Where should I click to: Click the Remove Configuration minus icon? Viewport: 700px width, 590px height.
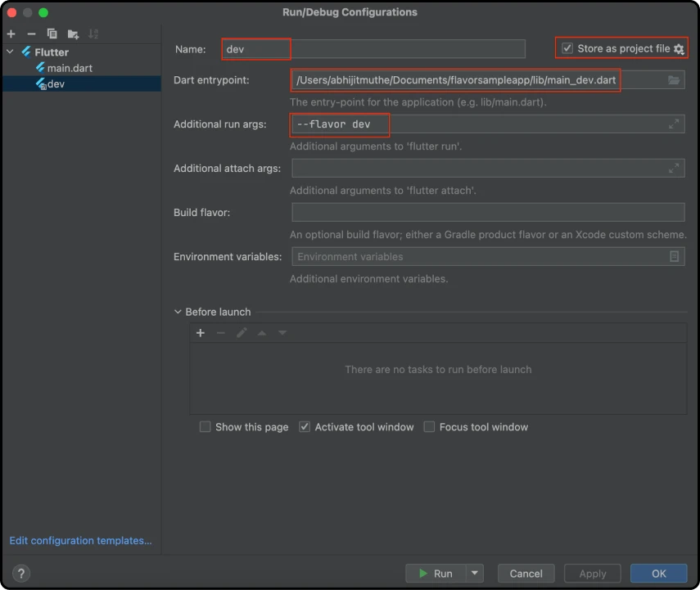[31, 34]
